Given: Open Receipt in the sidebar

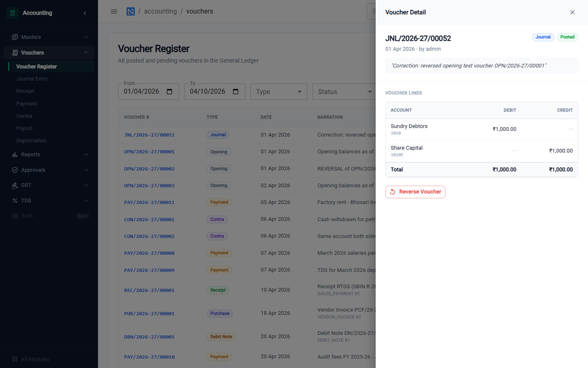Looking at the screenshot, I should (25, 91).
